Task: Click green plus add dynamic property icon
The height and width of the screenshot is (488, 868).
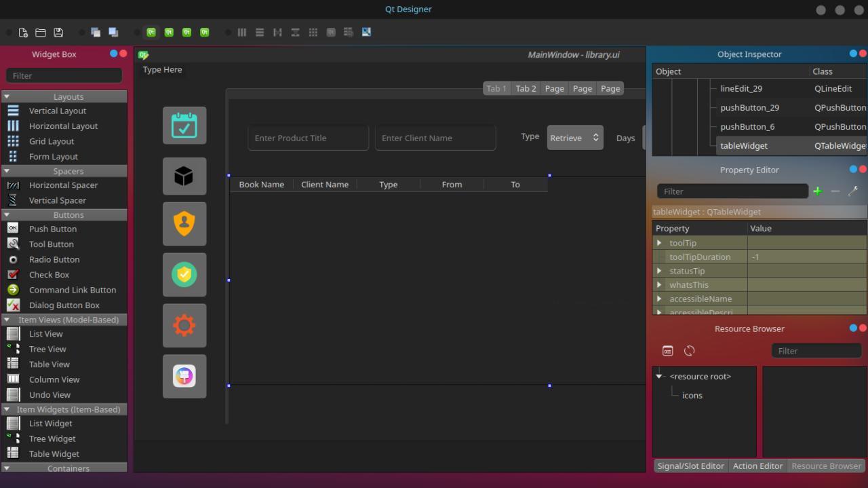Action: pyautogui.click(x=817, y=191)
